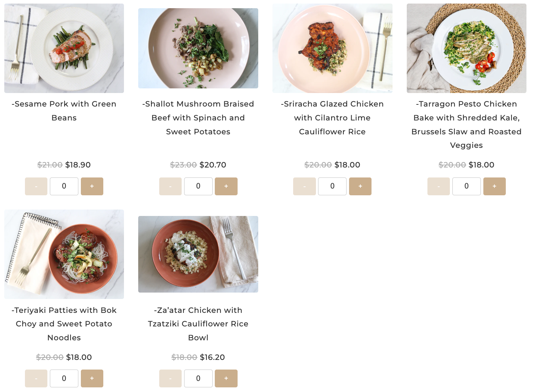Screen dimensions: 535x392
Task: Focus the Tarragon Pesto Chicken quantity field
Action: [466, 186]
